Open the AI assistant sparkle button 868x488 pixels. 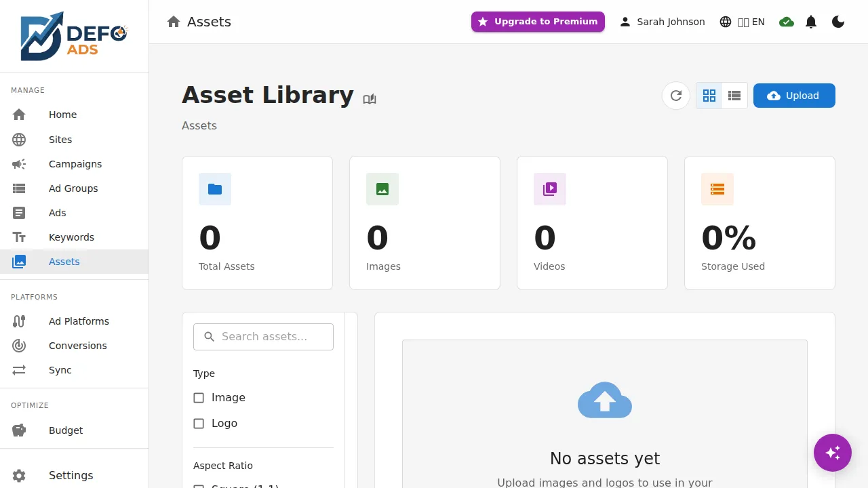pyautogui.click(x=833, y=453)
